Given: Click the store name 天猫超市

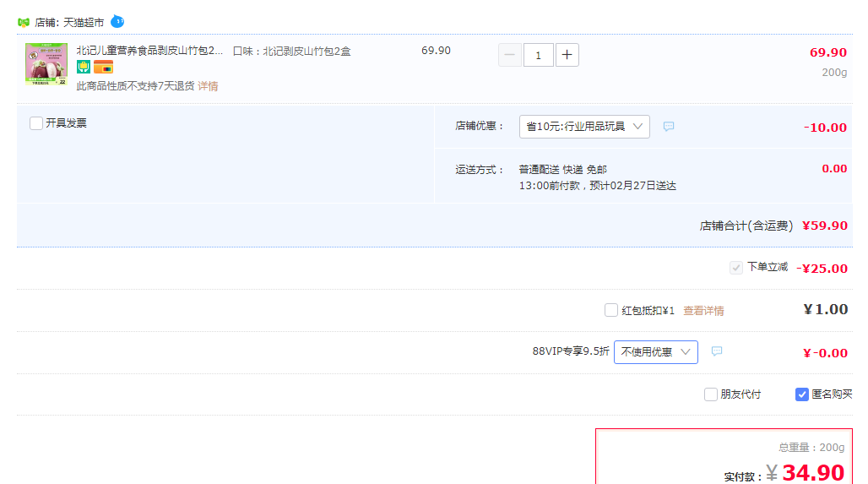Looking at the screenshot, I should click(x=84, y=23).
